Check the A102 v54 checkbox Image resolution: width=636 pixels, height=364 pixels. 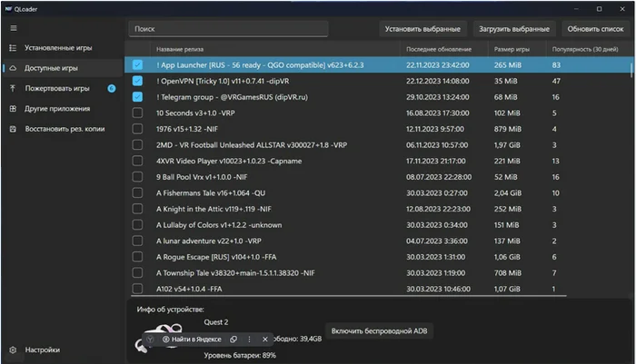coord(137,289)
